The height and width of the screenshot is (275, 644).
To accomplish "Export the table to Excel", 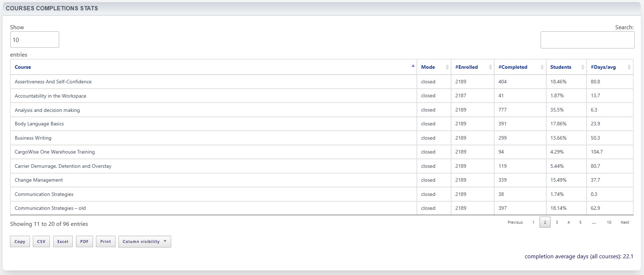I will (x=63, y=242).
